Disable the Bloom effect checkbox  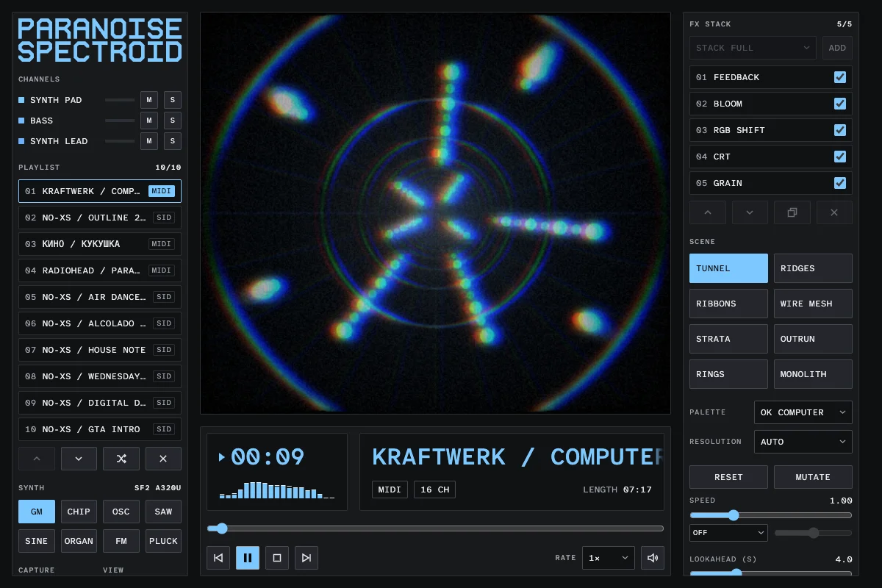[x=840, y=104]
